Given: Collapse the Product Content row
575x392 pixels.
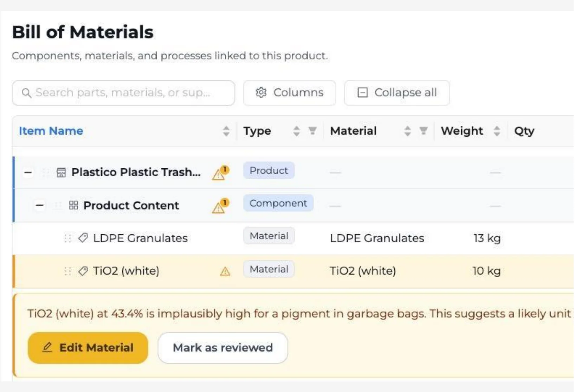Looking at the screenshot, I should tap(40, 205).
